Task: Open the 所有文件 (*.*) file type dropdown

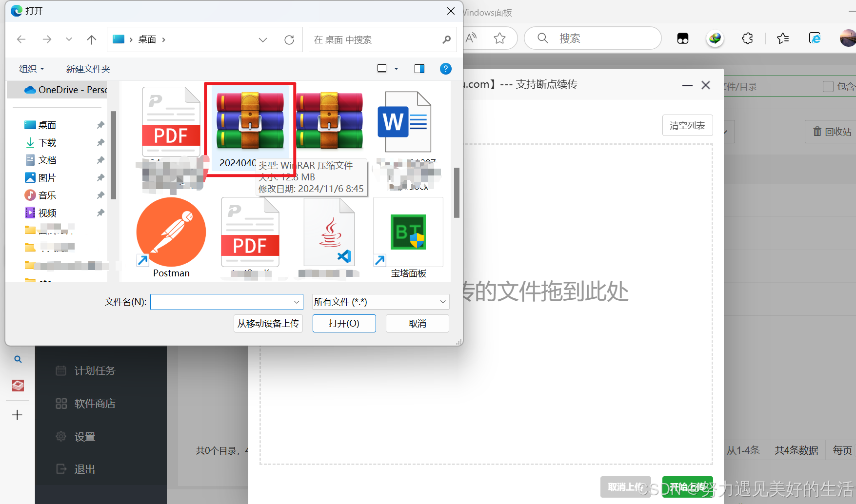Action: (380, 302)
